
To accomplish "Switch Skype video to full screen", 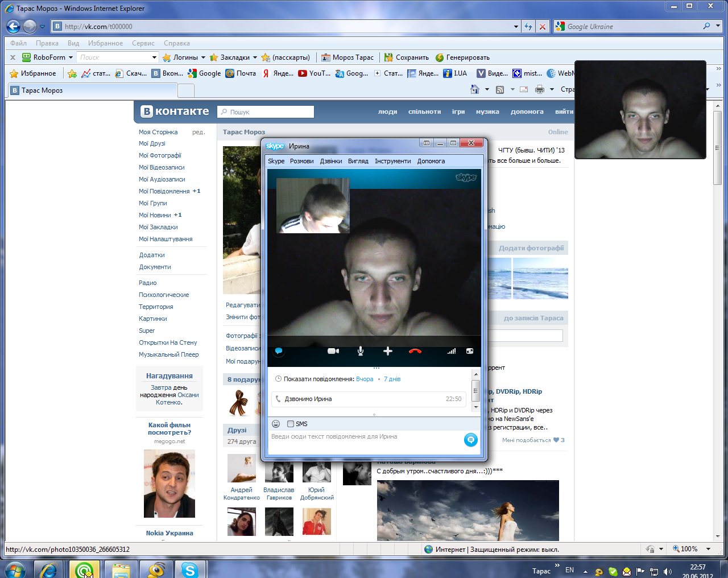I will tap(470, 352).
